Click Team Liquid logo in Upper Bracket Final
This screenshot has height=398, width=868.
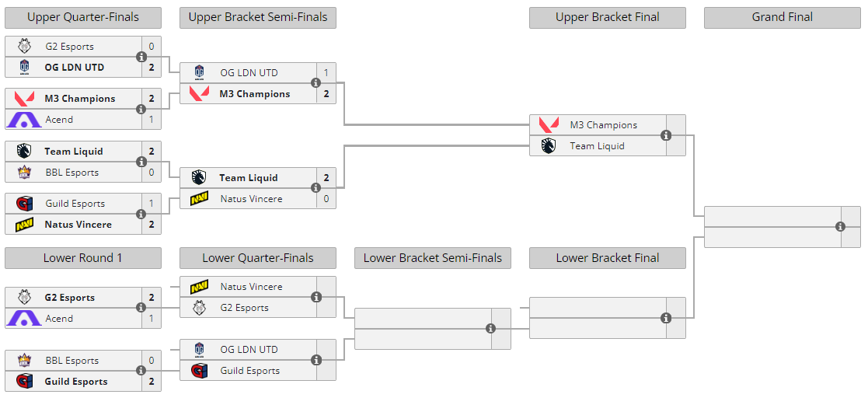(x=549, y=146)
